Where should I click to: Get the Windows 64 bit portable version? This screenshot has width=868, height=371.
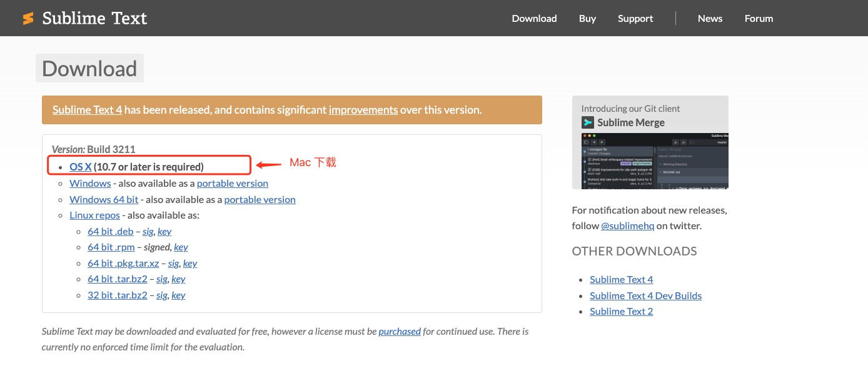(x=260, y=199)
